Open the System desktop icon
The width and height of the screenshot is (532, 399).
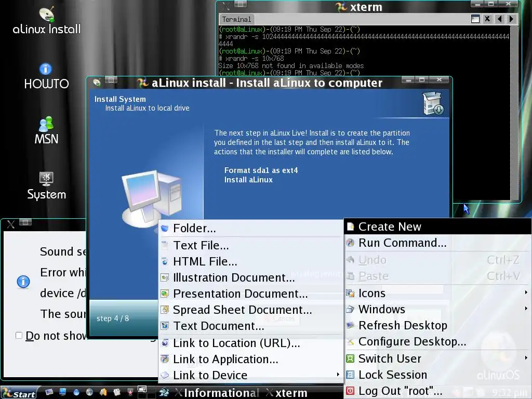point(46,186)
